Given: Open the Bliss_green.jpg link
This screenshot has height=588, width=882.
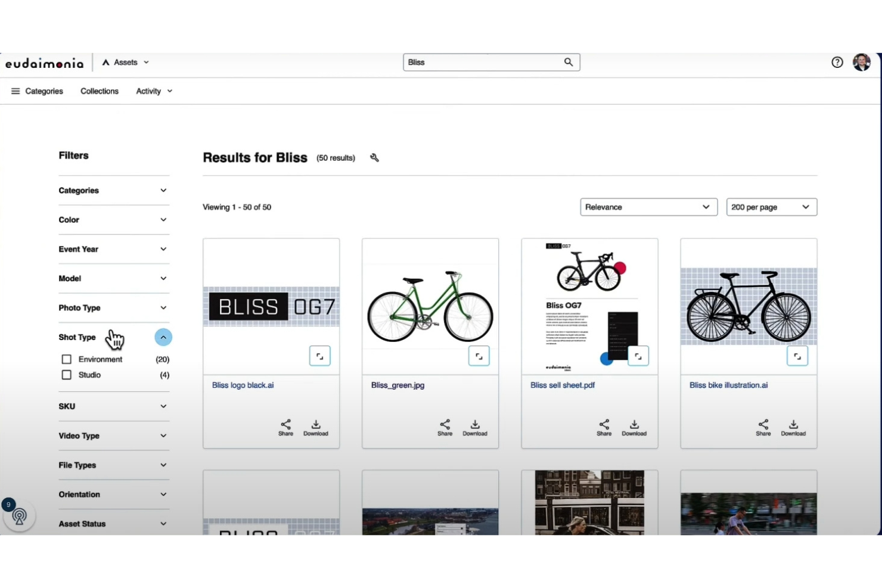Looking at the screenshot, I should point(398,385).
